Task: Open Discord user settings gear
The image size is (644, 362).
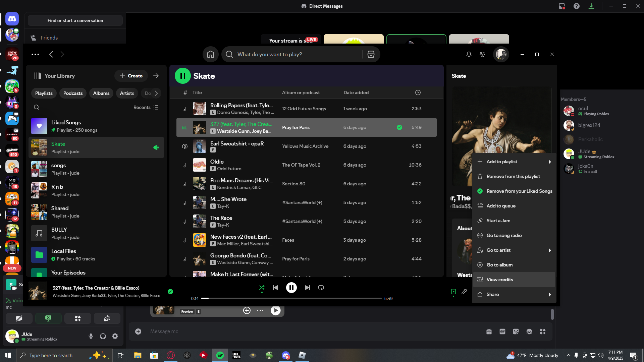Action: pyautogui.click(x=115, y=336)
